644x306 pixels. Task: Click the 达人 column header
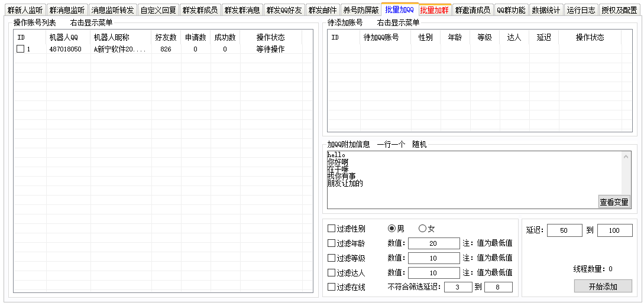(514, 38)
